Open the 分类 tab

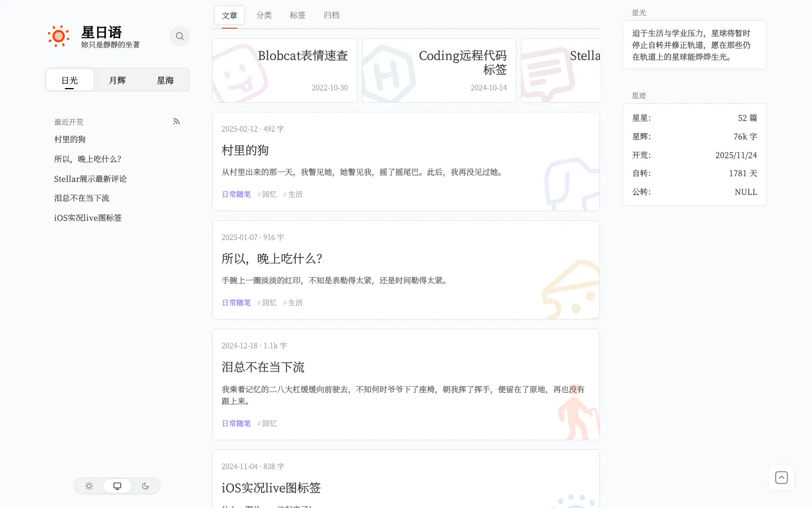point(264,15)
